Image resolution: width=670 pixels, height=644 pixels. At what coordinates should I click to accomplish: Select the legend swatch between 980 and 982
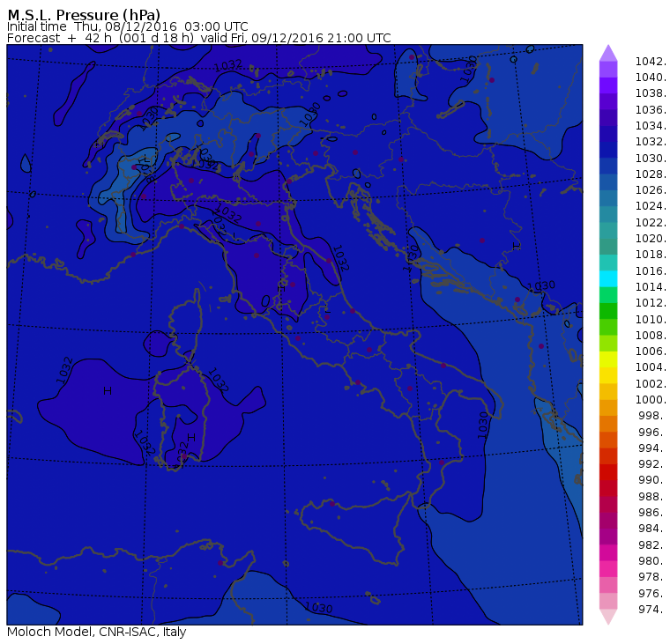pos(608,552)
